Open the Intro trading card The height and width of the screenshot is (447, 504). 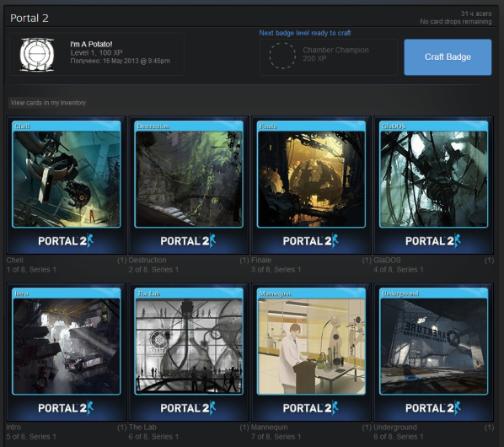(x=67, y=353)
